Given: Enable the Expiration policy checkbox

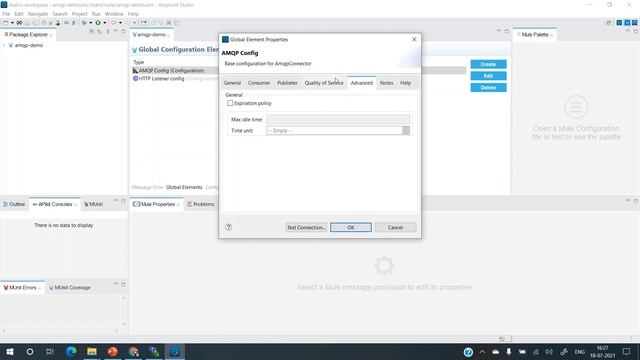Looking at the screenshot, I should click(230, 103).
